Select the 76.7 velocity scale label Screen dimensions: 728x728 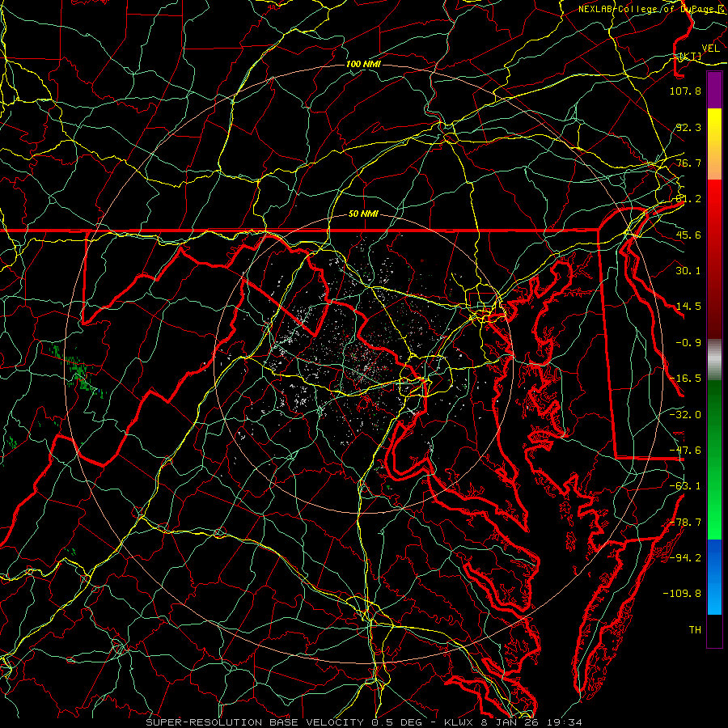coord(688,163)
